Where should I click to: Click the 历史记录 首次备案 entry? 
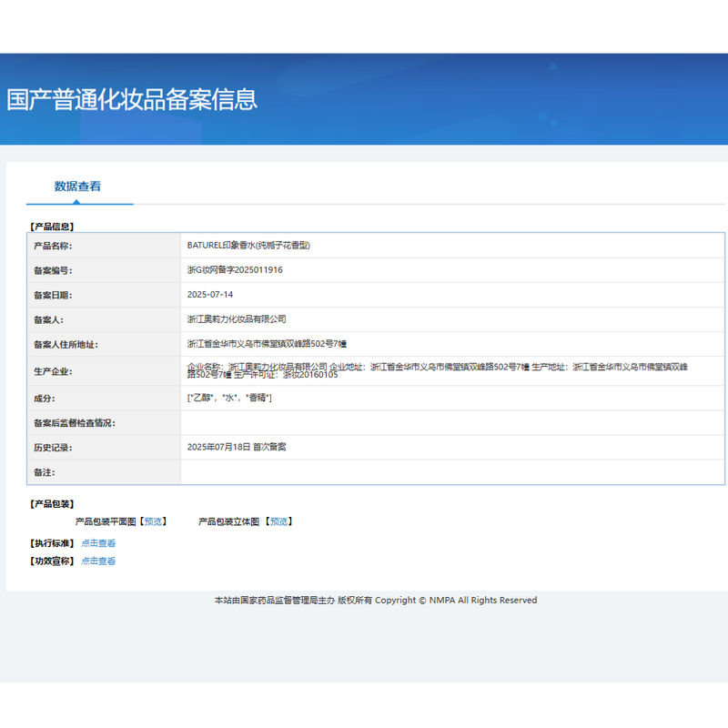[237, 448]
